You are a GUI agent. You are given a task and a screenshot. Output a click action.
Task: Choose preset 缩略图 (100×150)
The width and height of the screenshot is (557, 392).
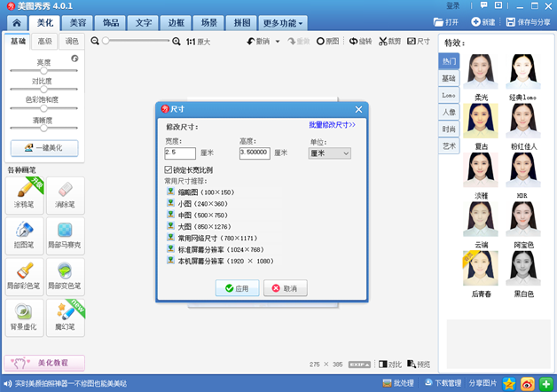click(x=200, y=192)
